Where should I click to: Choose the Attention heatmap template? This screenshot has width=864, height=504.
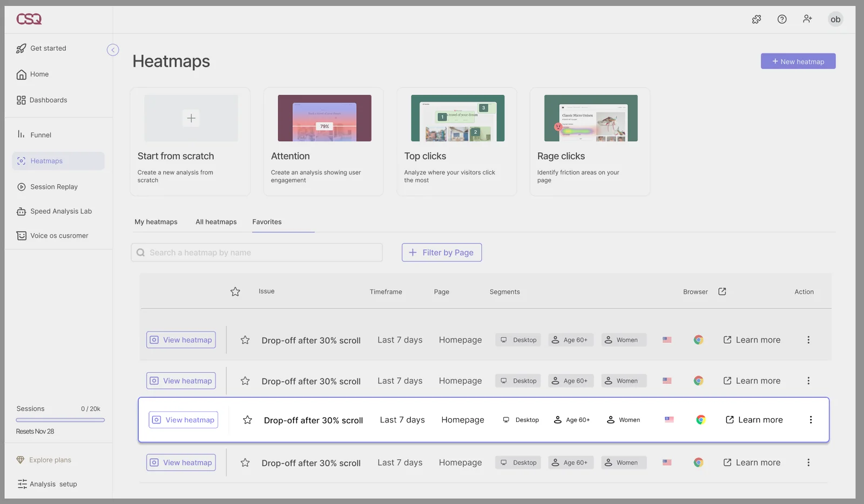(323, 141)
